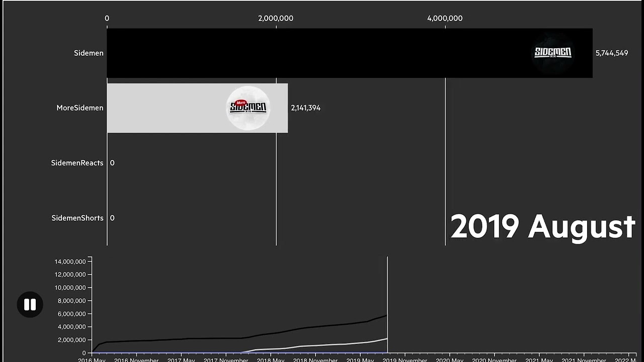
Task: Click the timeline playhead marker line
Action: pos(387,305)
